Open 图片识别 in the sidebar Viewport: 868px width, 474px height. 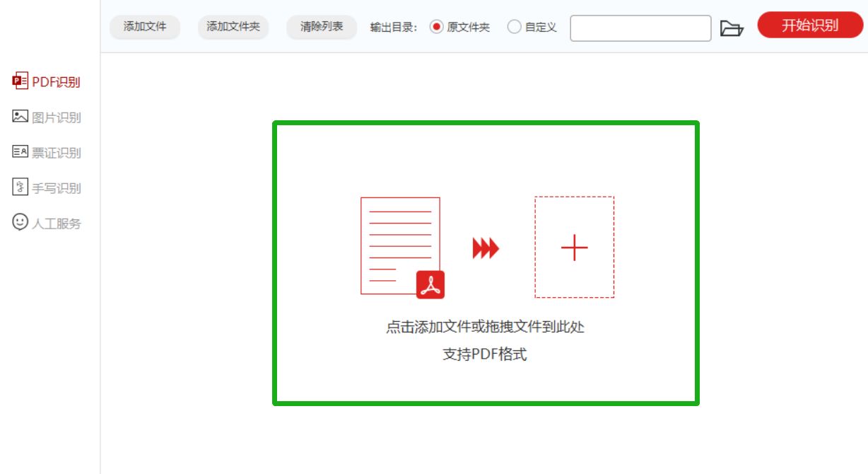coord(47,117)
